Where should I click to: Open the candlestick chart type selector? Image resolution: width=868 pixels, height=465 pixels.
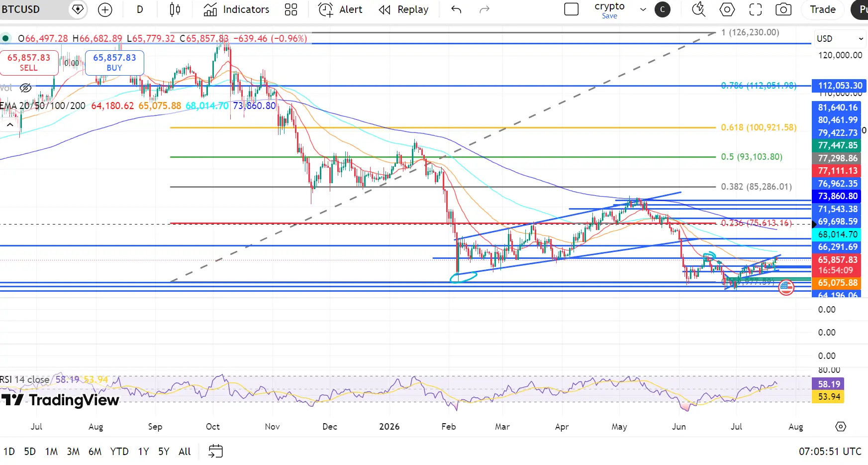pyautogui.click(x=175, y=9)
